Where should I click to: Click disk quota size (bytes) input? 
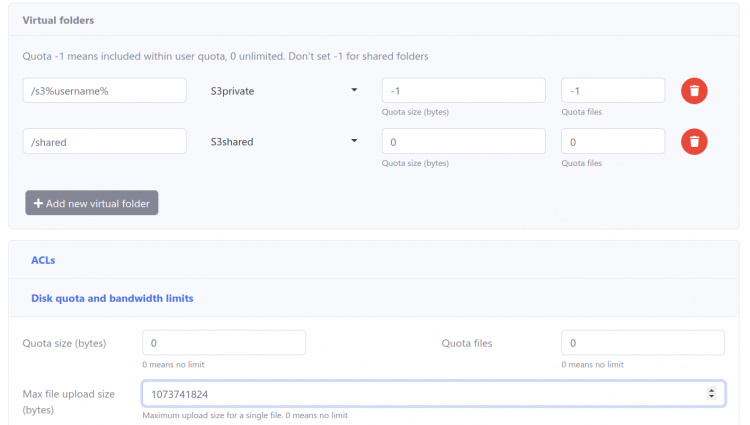click(224, 343)
